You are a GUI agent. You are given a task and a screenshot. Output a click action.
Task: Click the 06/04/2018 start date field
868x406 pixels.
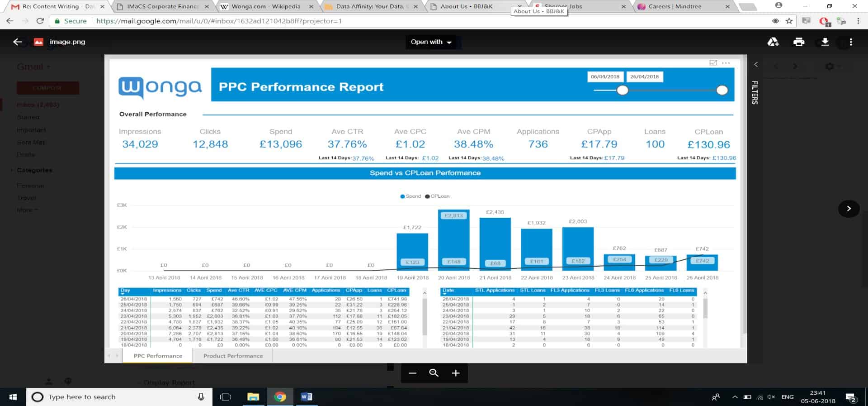tap(605, 76)
